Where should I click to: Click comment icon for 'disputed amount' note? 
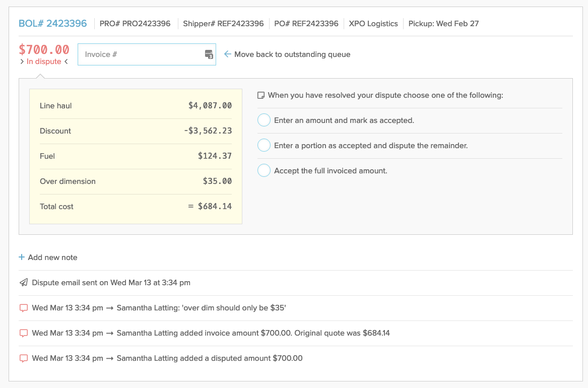coord(24,358)
